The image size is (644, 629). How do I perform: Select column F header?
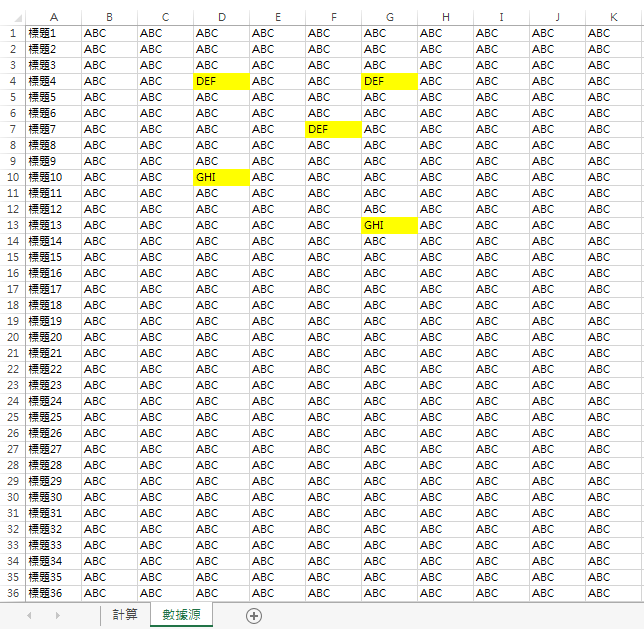pyautogui.click(x=334, y=17)
